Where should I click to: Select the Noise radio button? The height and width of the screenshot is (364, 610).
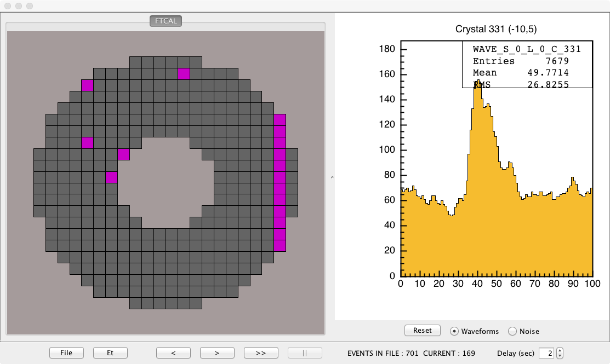click(x=512, y=331)
